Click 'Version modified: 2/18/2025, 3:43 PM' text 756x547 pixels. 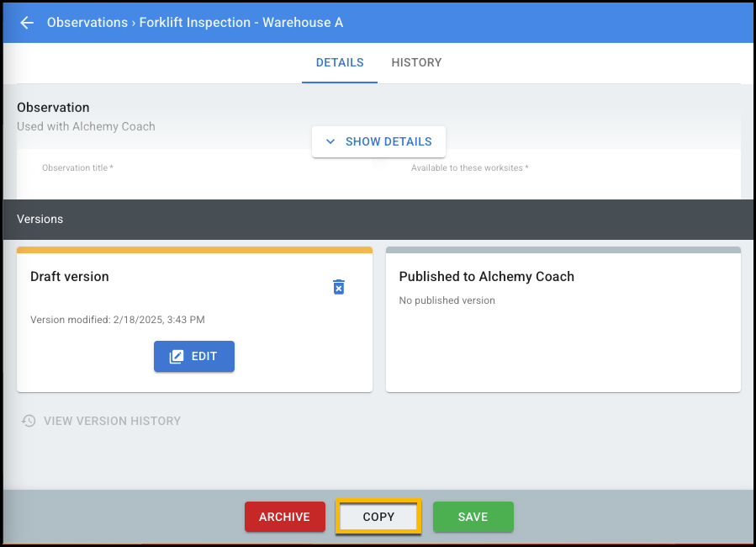pos(118,320)
